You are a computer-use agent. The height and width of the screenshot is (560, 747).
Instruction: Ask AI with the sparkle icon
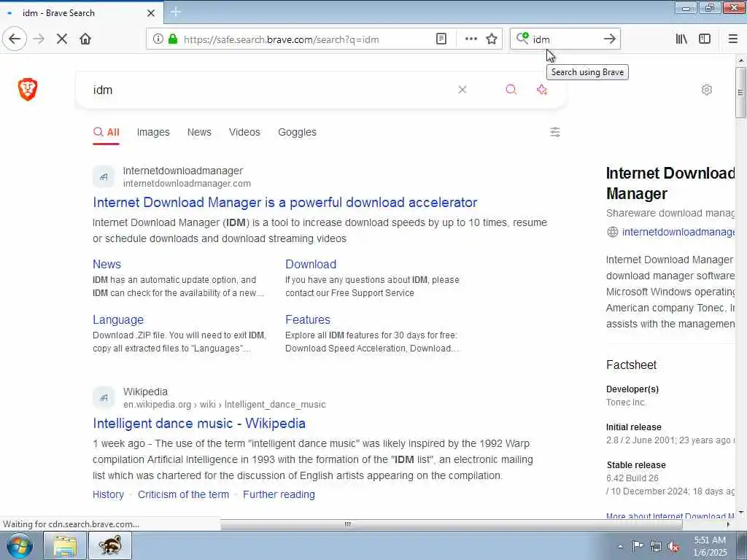click(542, 90)
